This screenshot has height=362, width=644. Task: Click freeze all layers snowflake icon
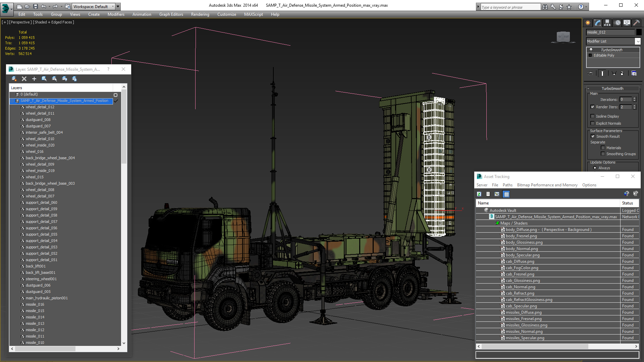[x=74, y=79]
